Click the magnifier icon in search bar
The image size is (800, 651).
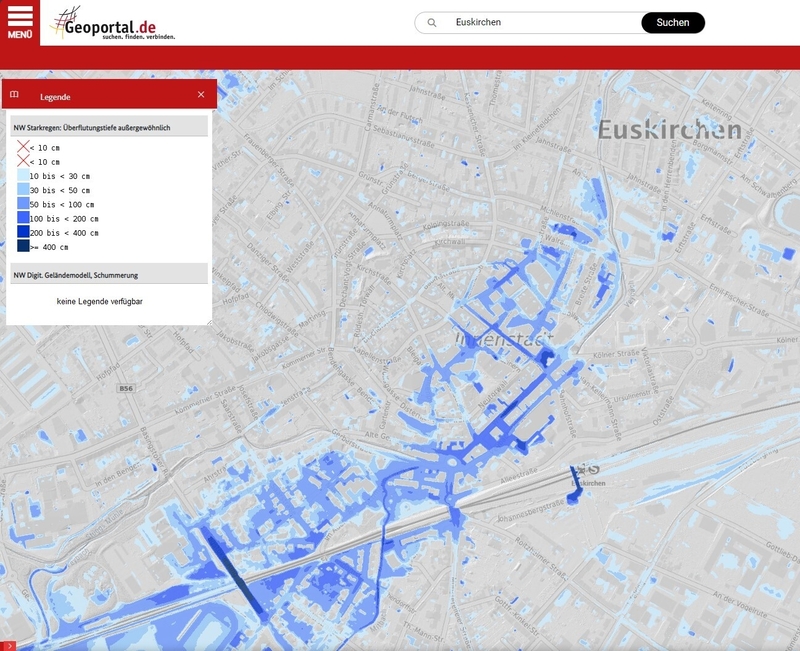point(431,22)
